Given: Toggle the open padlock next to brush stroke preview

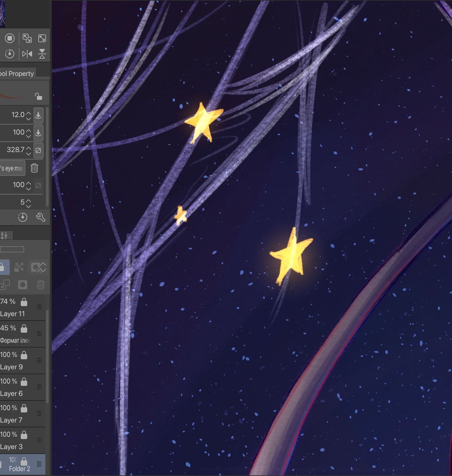Looking at the screenshot, I should click(39, 96).
